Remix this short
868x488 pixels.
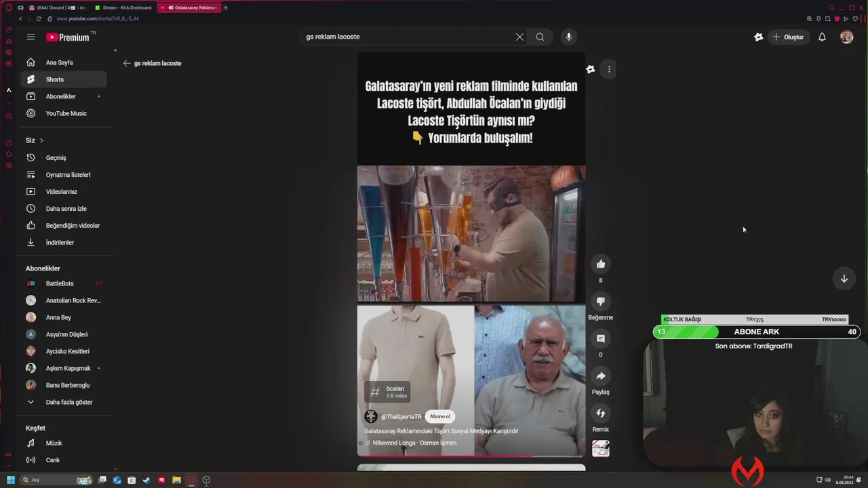click(x=600, y=413)
